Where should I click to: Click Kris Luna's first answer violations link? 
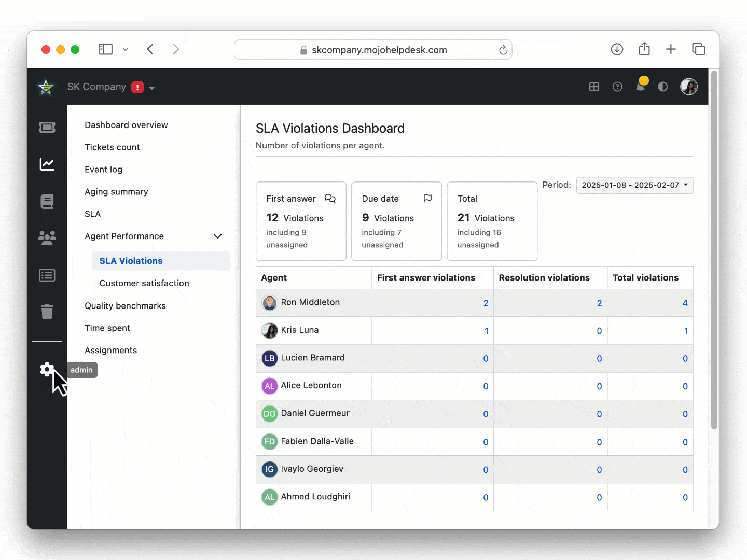(486, 331)
